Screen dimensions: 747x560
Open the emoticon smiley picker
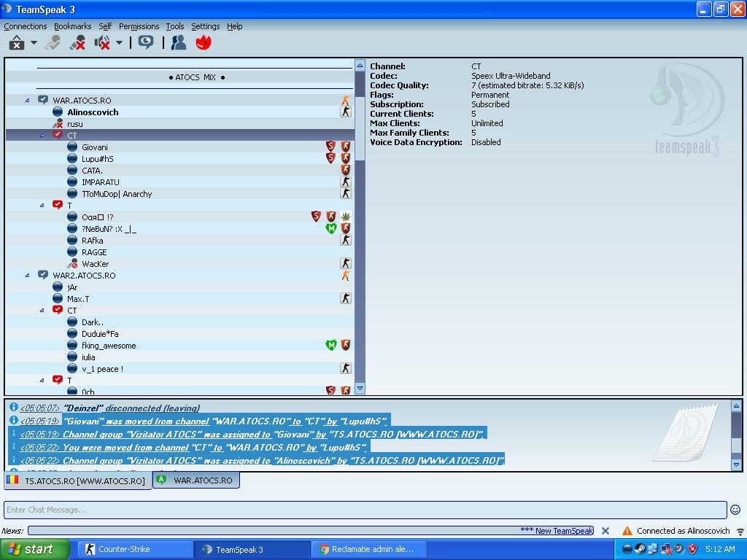click(735, 510)
